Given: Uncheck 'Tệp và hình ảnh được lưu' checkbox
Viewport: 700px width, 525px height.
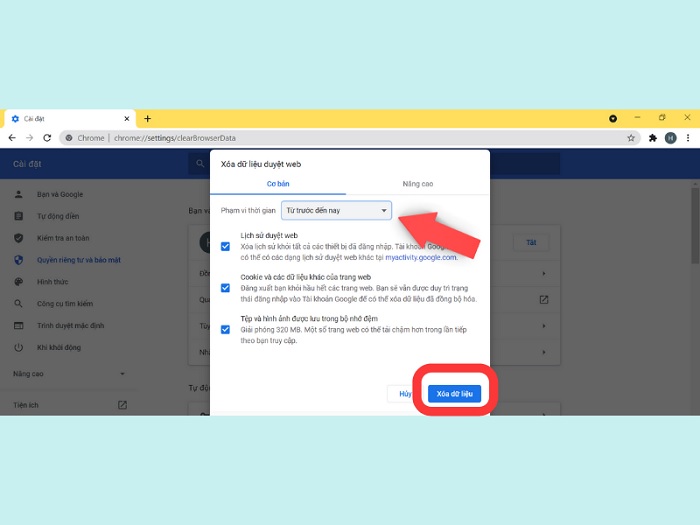Looking at the screenshot, I should point(226,329).
